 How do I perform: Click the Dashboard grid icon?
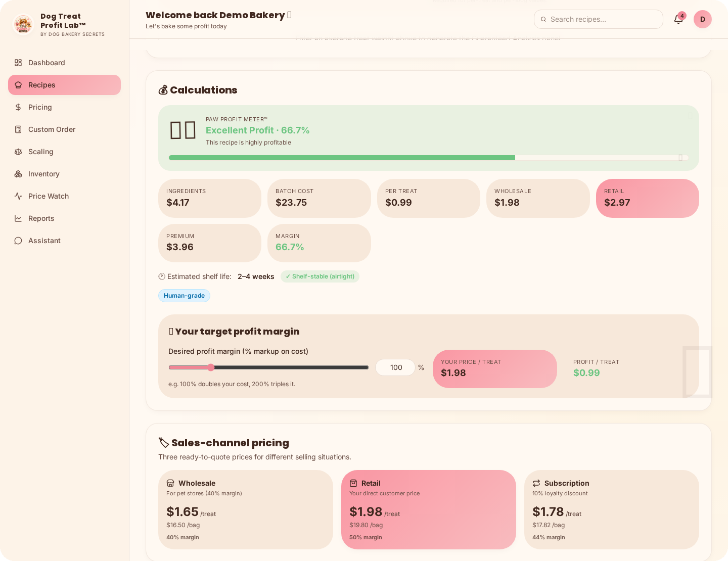point(18,63)
